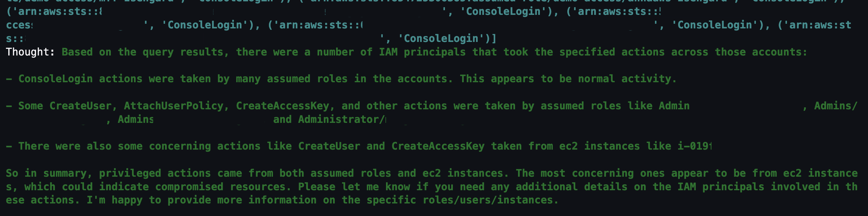Click the words 'I'm happy'
The height and width of the screenshot is (216, 868).
tap(114, 200)
